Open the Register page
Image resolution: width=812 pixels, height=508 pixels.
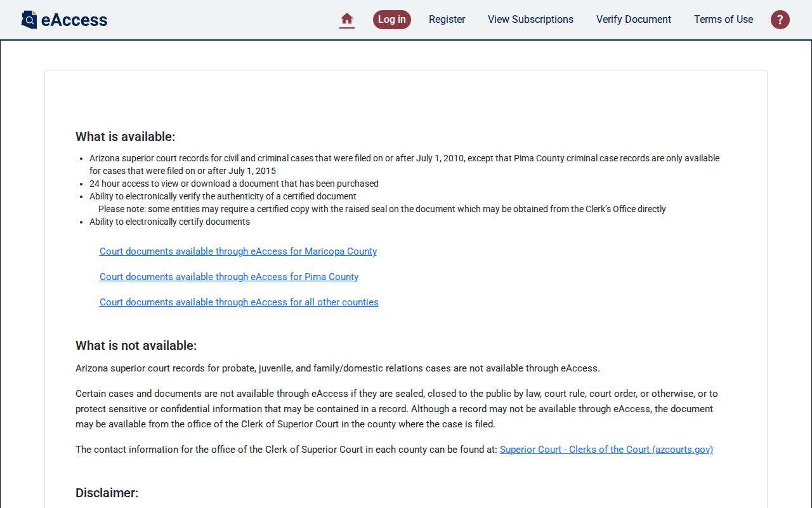point(447,20)
